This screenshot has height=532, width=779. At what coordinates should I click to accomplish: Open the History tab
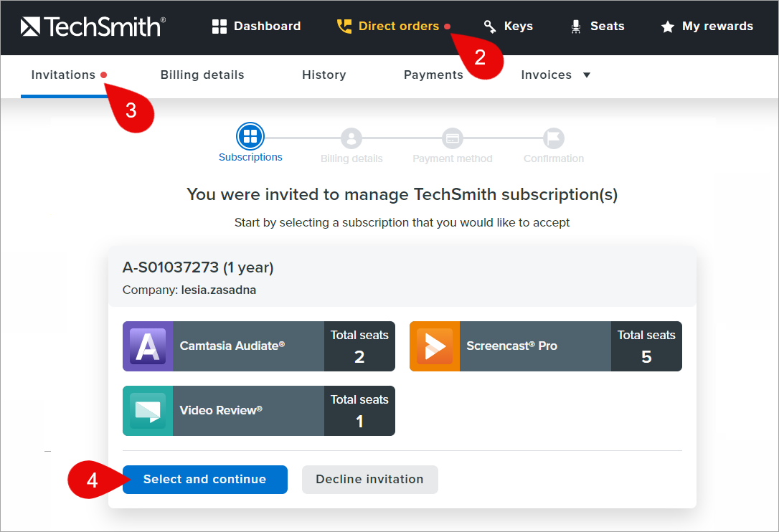[324, 75]
